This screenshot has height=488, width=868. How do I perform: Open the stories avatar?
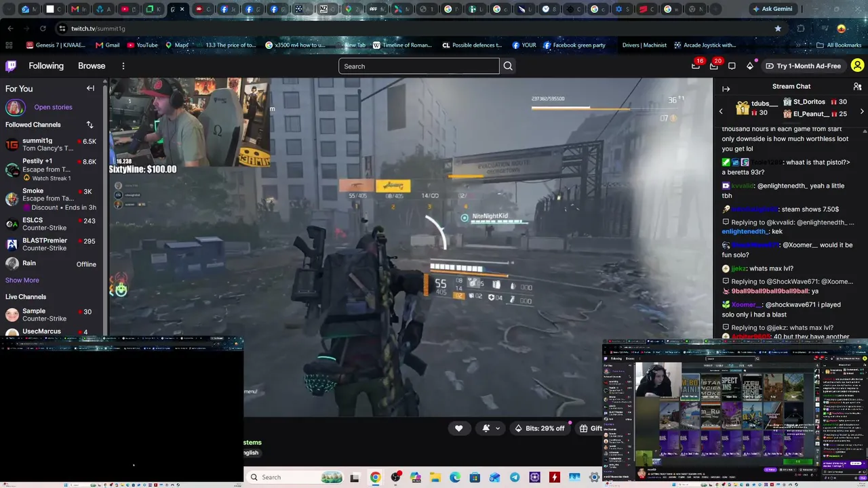pyautogui.click(x=15, y=107)
